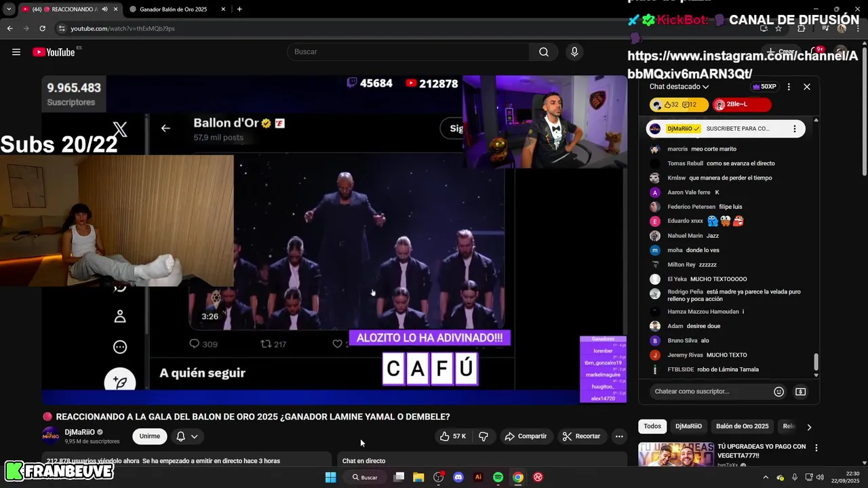Open DjMaRiiO channel name link
868x488 pixels.
point(80,432)
